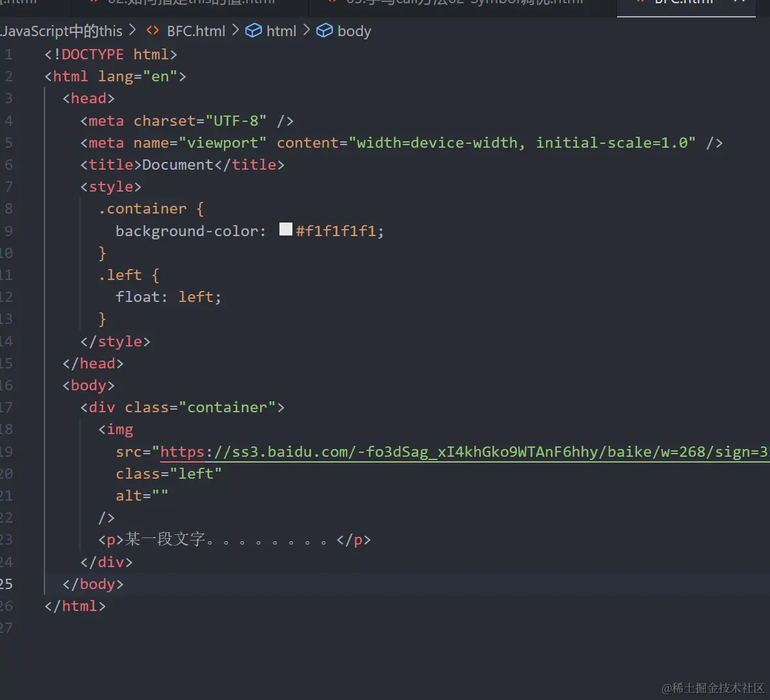Viewport: 770px width, 700px height.
Task: Click 'class="left"' attribute on img
Action: [168, 473]
